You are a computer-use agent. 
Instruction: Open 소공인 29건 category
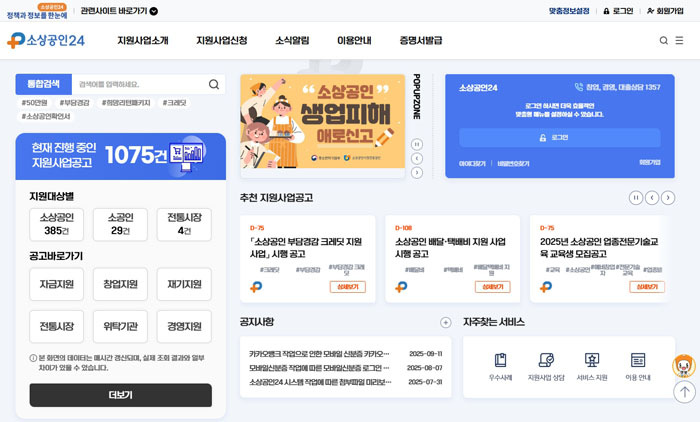[121, 224]
